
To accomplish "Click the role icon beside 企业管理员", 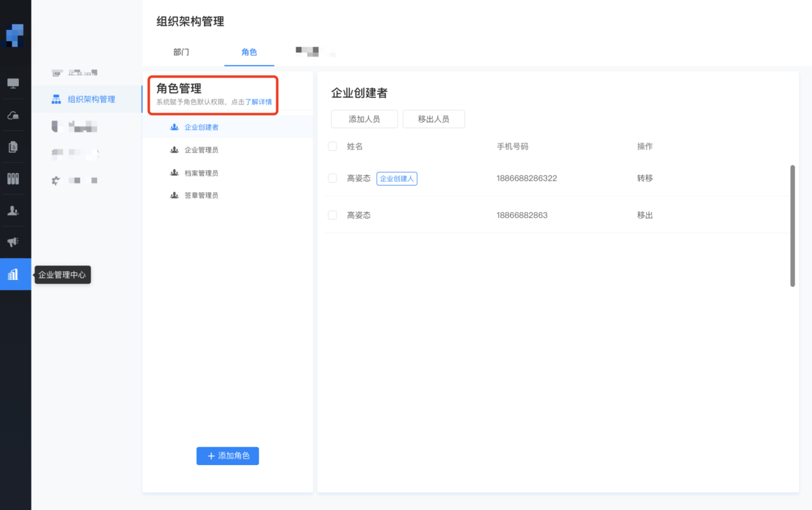I will coord(174,150).
